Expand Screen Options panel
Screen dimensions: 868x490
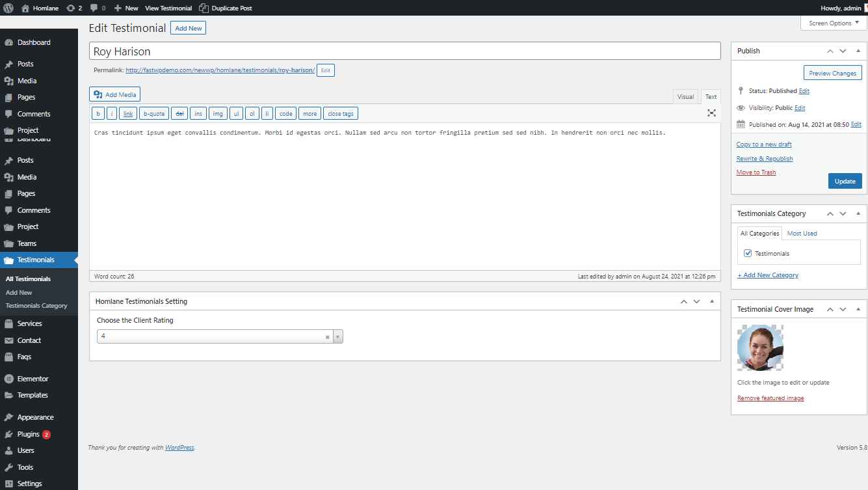coord(834,23)
